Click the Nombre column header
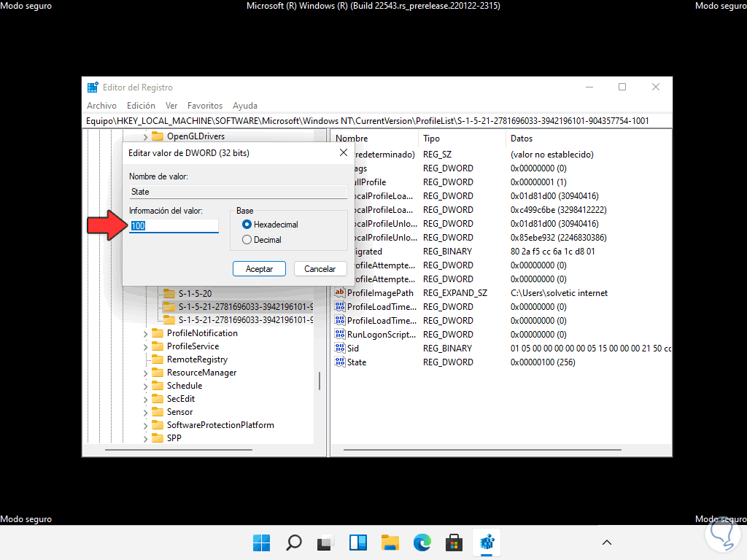Viewport: 747px width, 560px height. coord(374,139)
